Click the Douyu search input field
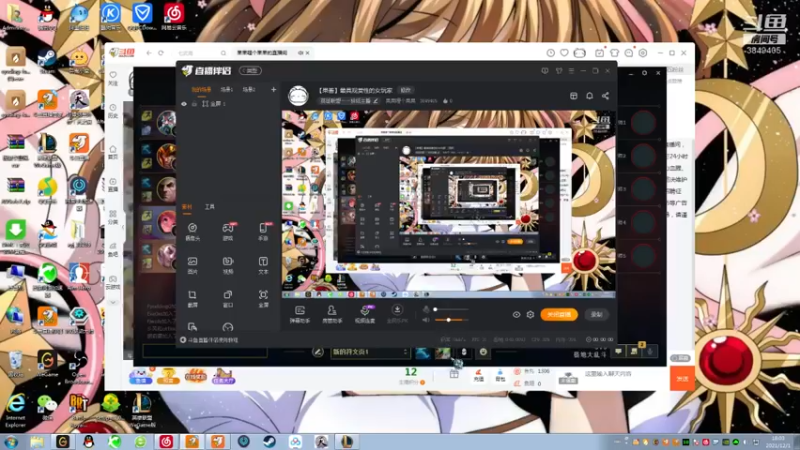The image size is (800, 450). tap(200, 53)
